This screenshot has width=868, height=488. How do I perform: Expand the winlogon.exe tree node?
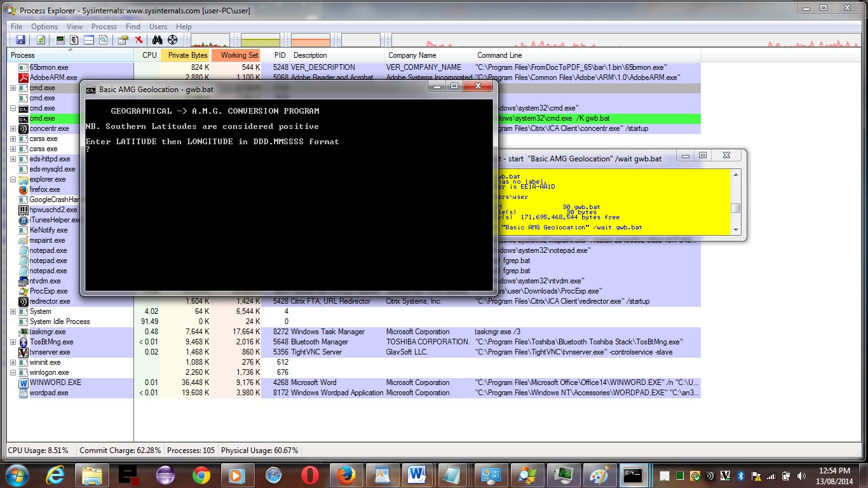(x=13, y=372)
